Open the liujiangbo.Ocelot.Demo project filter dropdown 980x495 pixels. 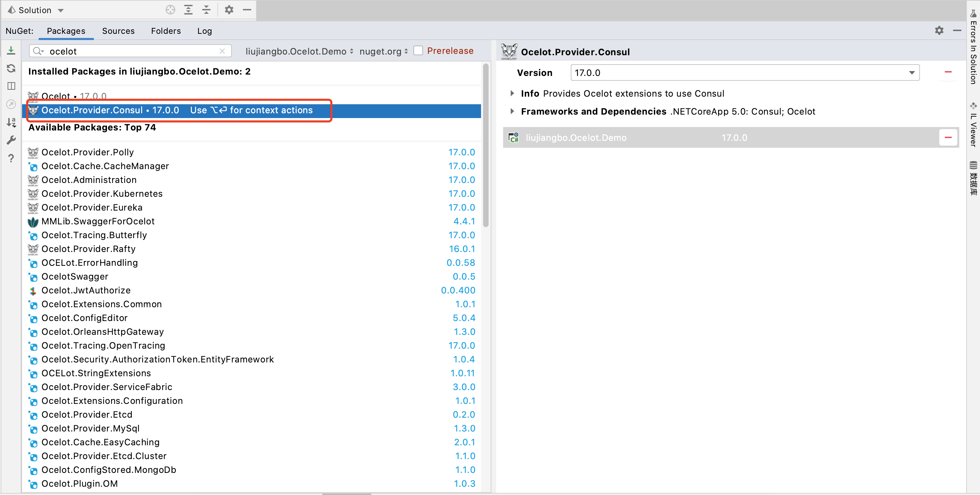[300, 51]
